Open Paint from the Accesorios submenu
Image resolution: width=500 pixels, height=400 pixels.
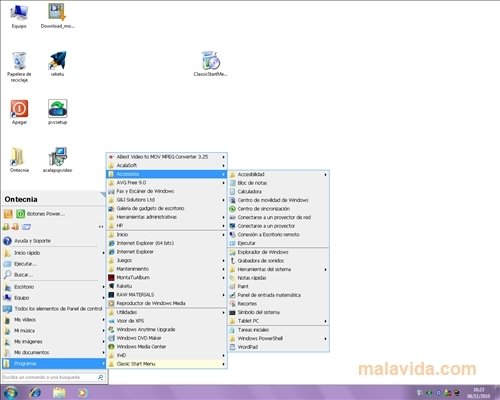pos(279,286)
